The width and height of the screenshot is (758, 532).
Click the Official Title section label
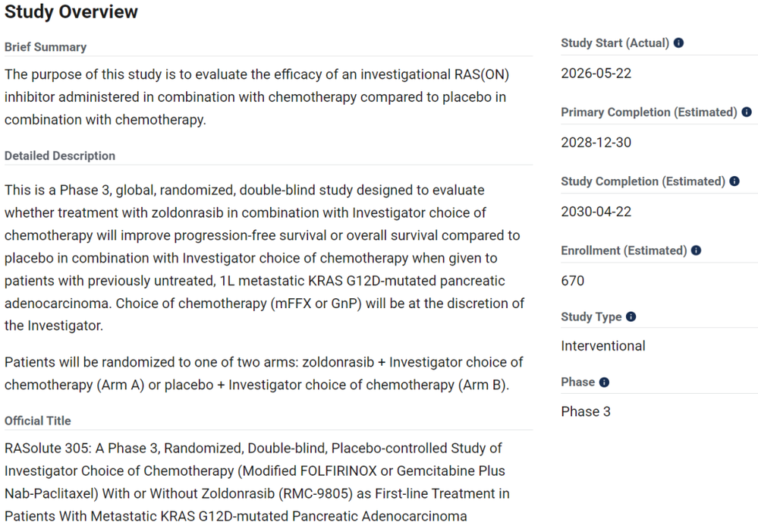pos(38,420)
